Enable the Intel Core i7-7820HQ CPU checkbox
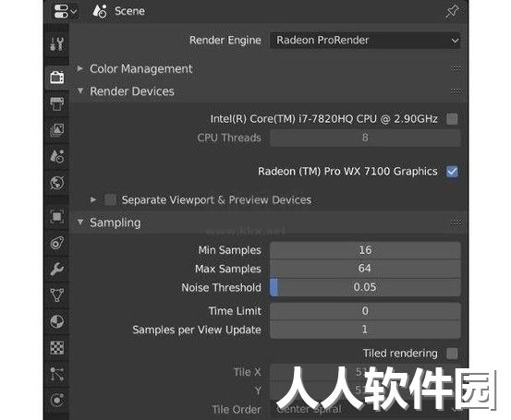 [x=452, y=119]
